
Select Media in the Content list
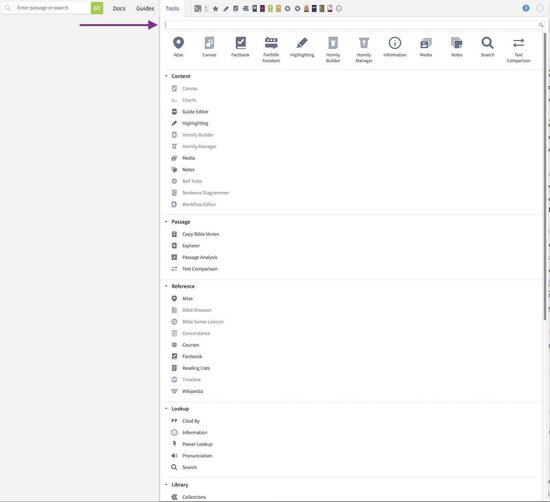pos(183,158)
